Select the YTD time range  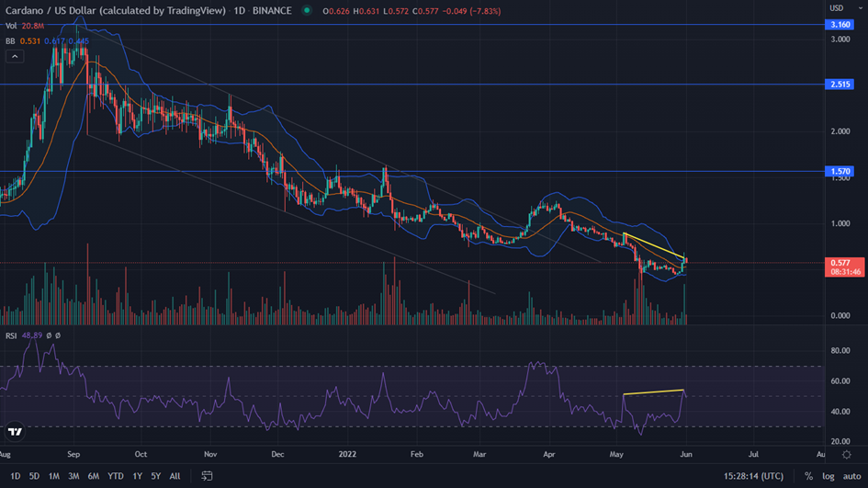[115, 476]
